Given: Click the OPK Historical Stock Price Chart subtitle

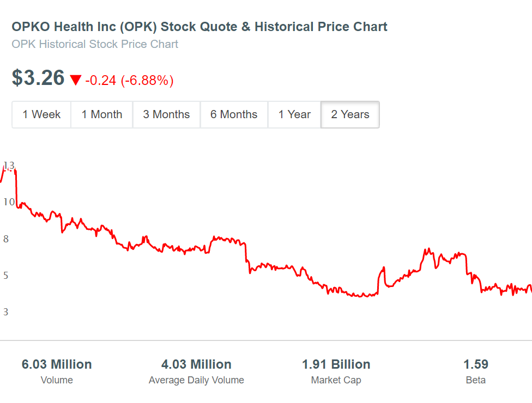Looking at the screenshot, I should coord(95,44).
